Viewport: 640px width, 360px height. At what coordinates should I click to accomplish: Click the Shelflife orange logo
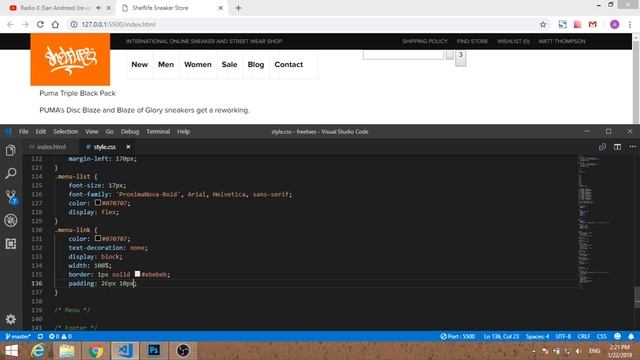(x=70, y=60)
